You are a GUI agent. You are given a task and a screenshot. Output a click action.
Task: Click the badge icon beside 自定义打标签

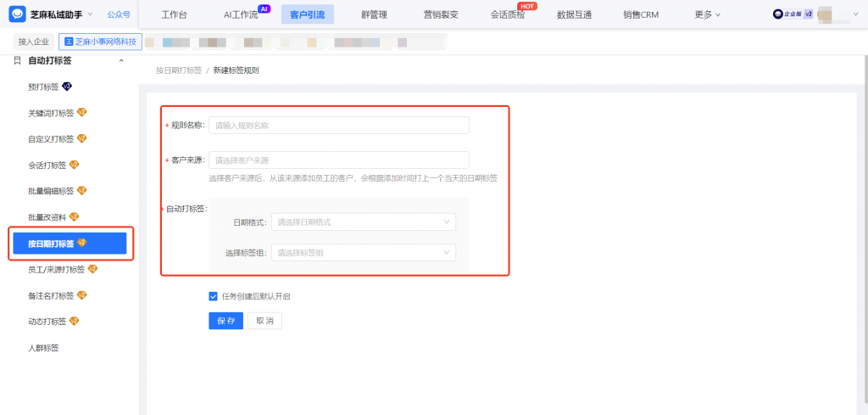pos(81,138)
